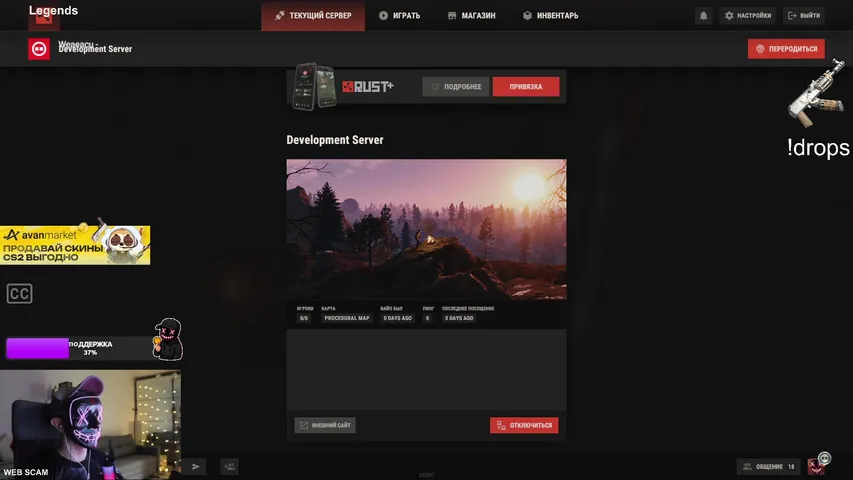Click the edit icon in ПОДРОБНЕЕ
Viewport: 853px width, 480px height.
click(x=435, y=87)
